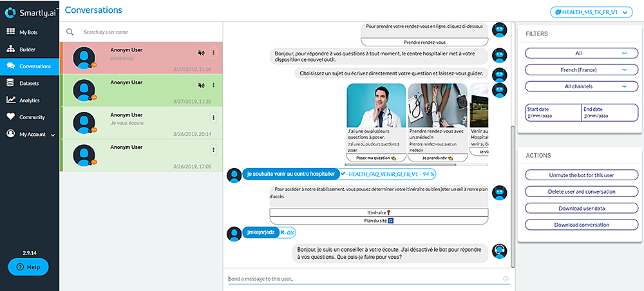Open three-dot menu on 3/26/2019, 17:05 conversation

pyautogui.click(x=214, y=149)
